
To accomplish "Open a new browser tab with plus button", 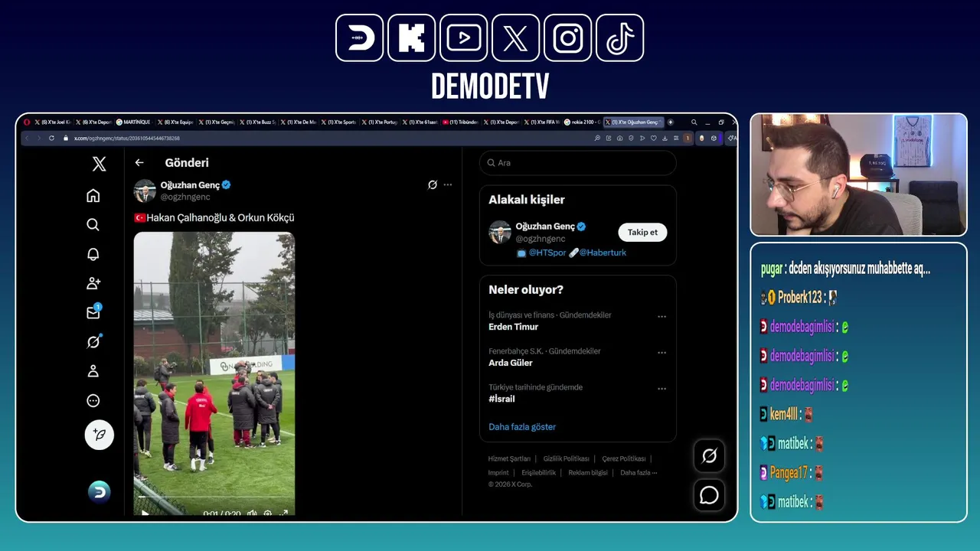I will pyautogui.click(x=671, y=122).
